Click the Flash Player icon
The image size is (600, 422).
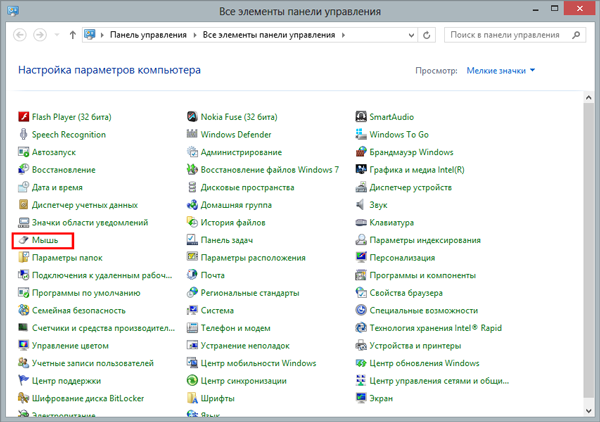point(24,117)
